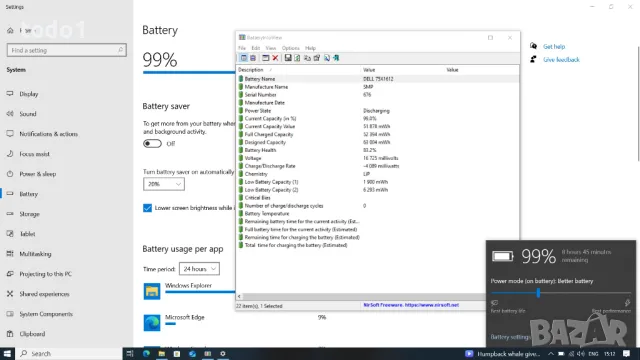
Task: Open Task View from the taskbar
Action: [x=130, y=354]
